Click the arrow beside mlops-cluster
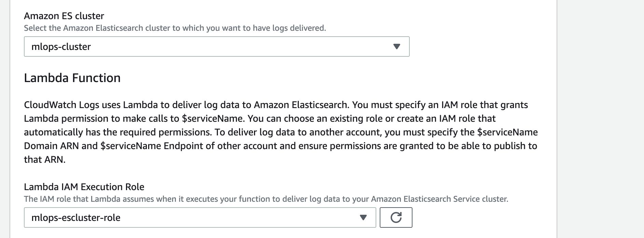 coord(396,47)
